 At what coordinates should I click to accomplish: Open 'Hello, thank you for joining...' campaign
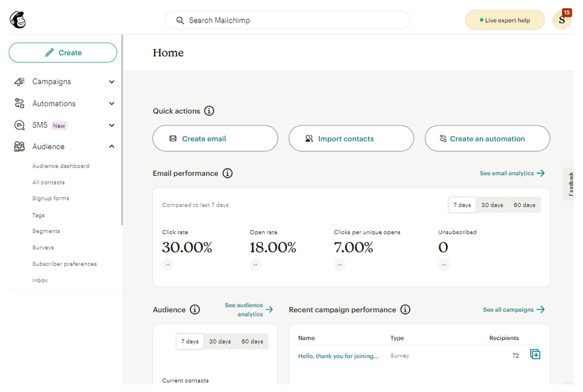pos(338,356)
